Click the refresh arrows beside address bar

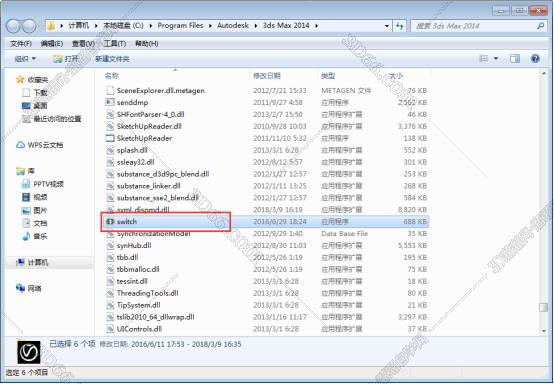400,26
